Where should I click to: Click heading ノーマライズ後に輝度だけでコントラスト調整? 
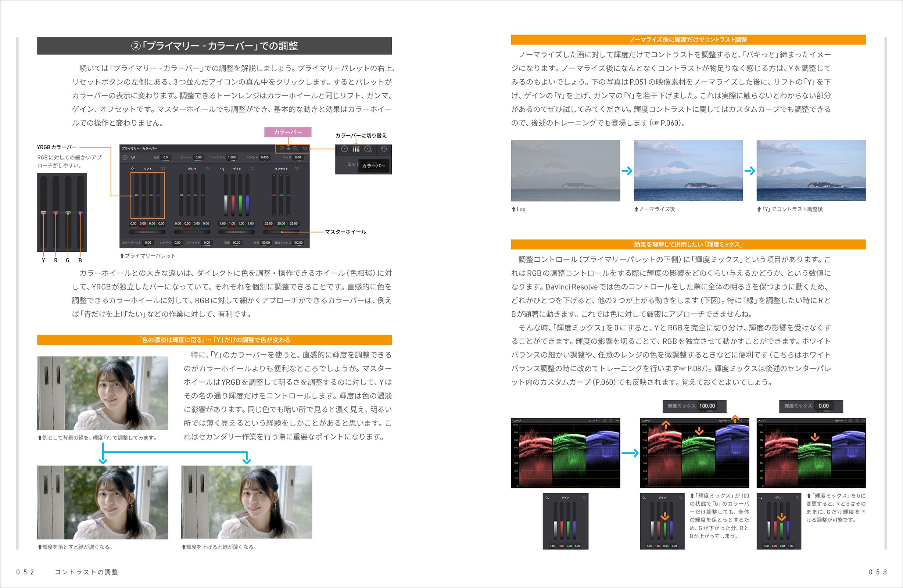point(688,40)
